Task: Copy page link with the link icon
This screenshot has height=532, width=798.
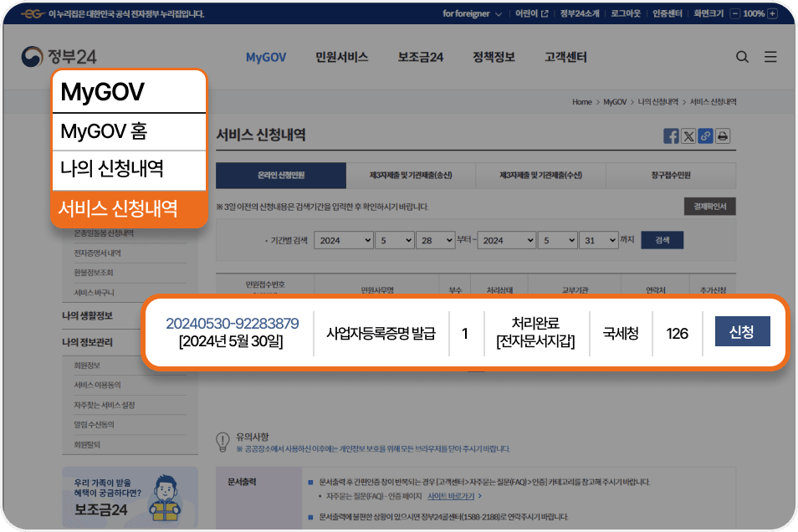Action: point(705,136)
